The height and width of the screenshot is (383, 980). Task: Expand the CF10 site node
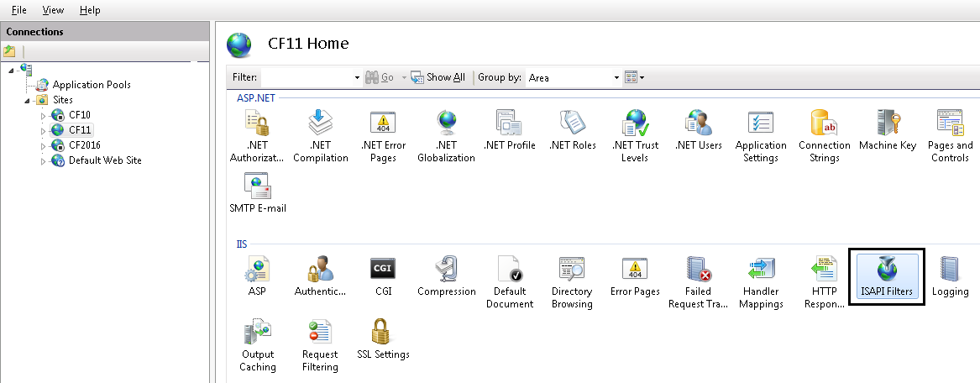pyautogui.click(x=44, y=115)
